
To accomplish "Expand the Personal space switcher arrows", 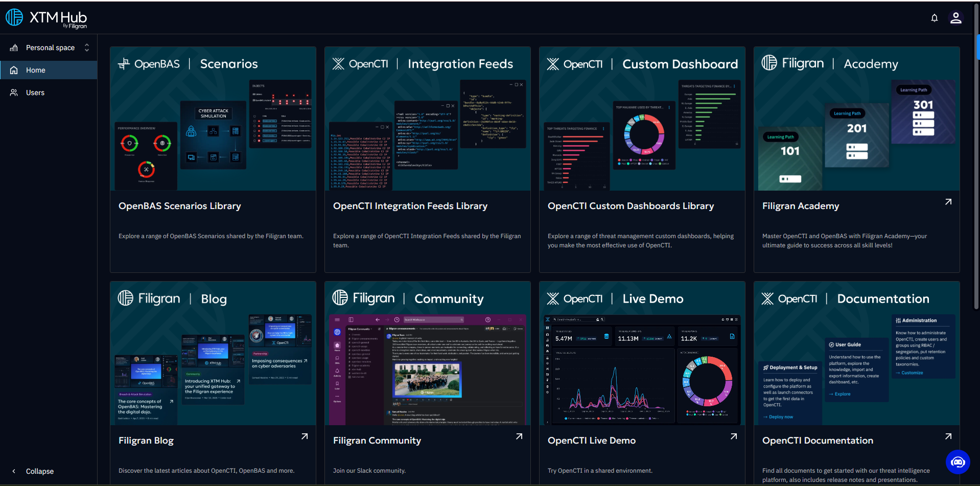I will pos(87,48).
